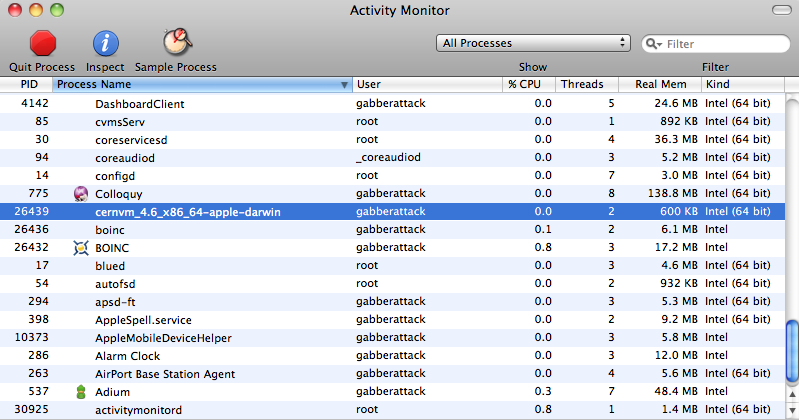This screenshot has width=799, height=420.
Task: Click the toolbar toggle pill button
Action: 782,10
